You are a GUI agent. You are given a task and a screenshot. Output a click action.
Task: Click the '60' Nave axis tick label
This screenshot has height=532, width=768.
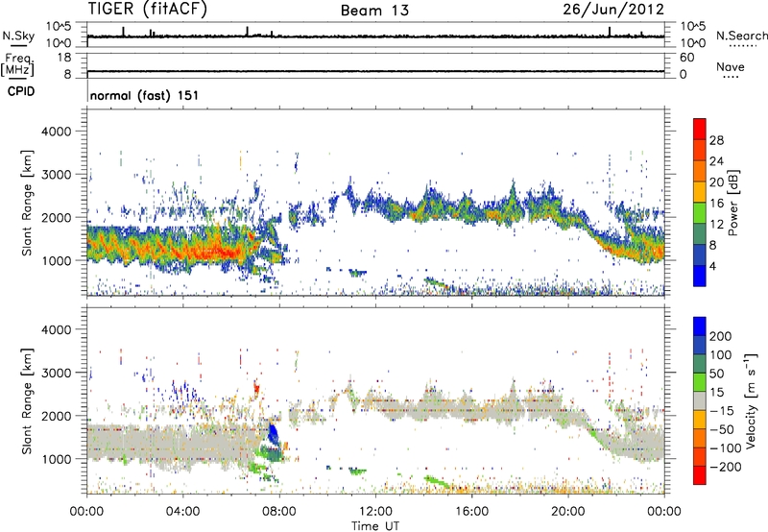(x=686, y=58)
